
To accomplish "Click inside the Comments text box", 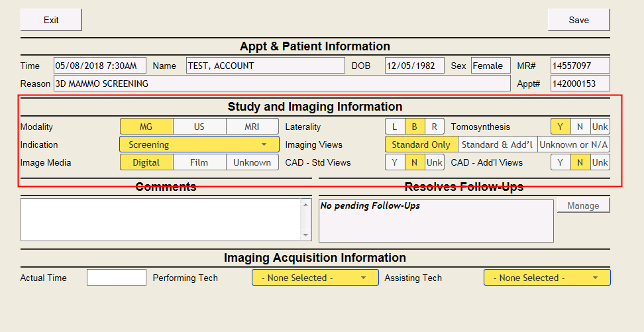I will 160,219.
